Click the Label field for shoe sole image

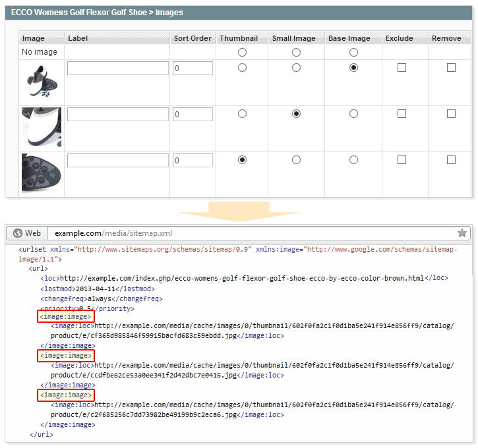(x=118, y=160)
